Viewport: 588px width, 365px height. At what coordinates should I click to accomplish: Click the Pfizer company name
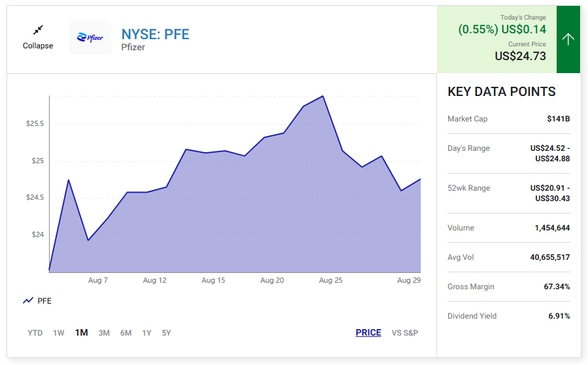133,48
